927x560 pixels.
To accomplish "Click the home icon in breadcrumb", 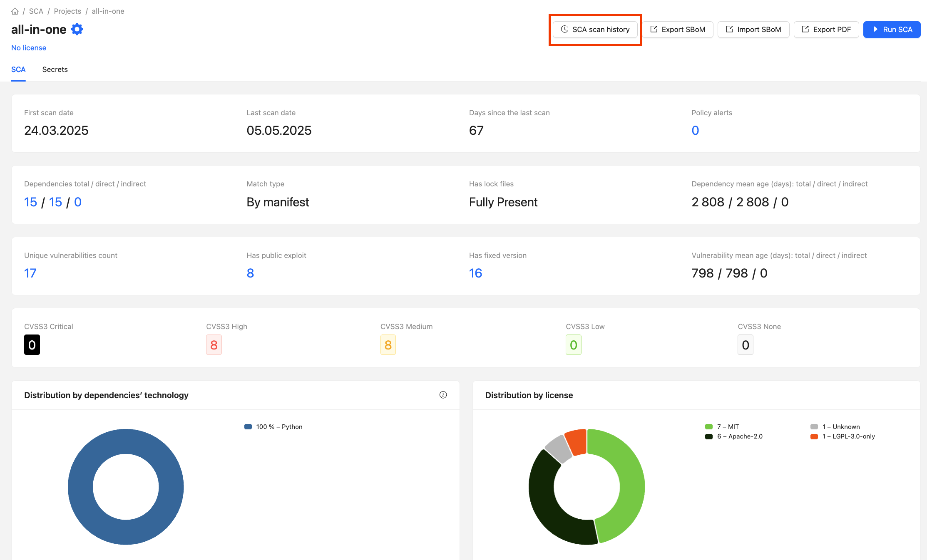I will 15,11.
